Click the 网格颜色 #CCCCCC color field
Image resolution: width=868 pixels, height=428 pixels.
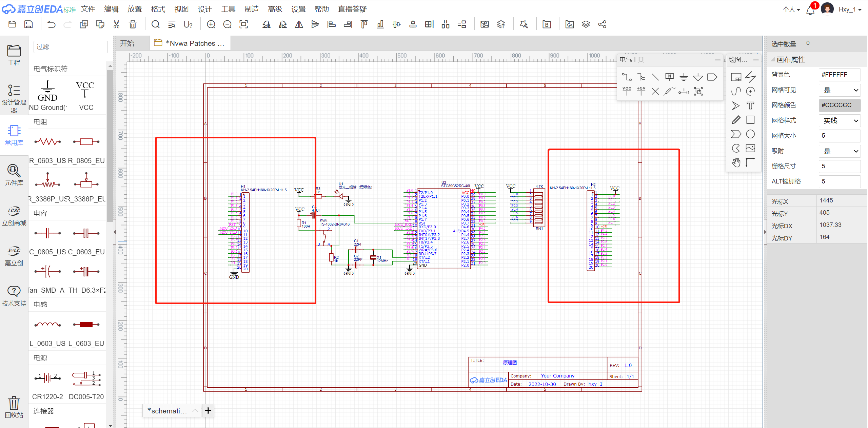click(x=840, y=105)
